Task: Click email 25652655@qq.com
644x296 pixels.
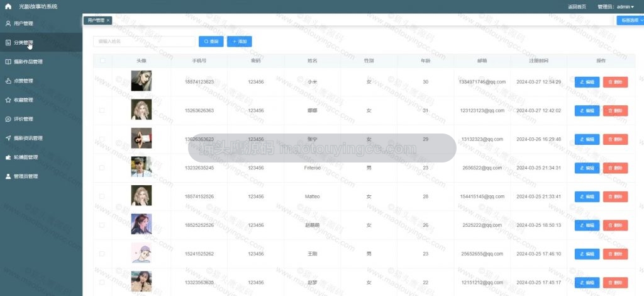Action: [482, 254]
